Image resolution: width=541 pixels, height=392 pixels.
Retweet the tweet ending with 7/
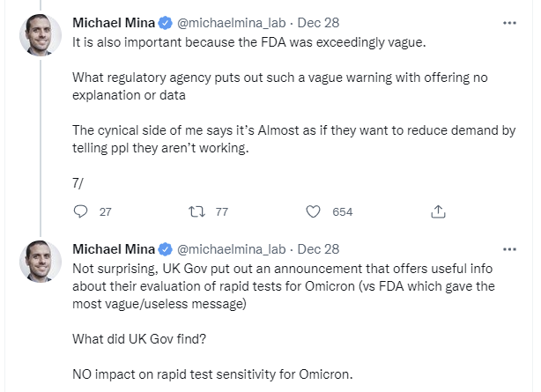[197, 211]
